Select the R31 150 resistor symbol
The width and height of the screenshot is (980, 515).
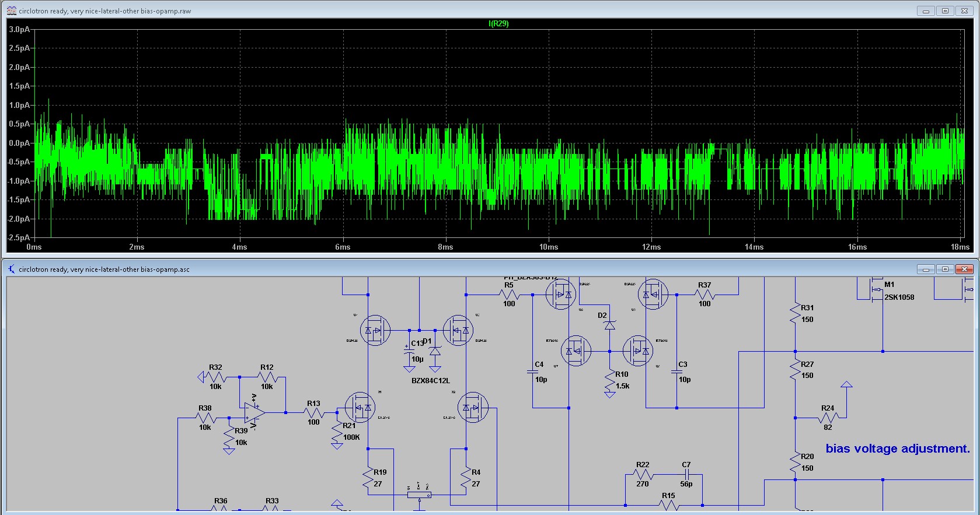[795, 314]
